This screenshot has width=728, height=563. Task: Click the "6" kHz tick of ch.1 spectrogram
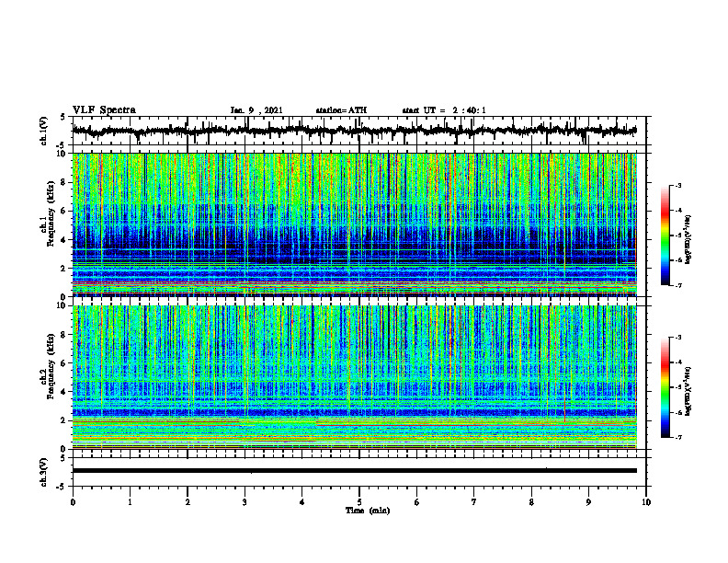64,212
